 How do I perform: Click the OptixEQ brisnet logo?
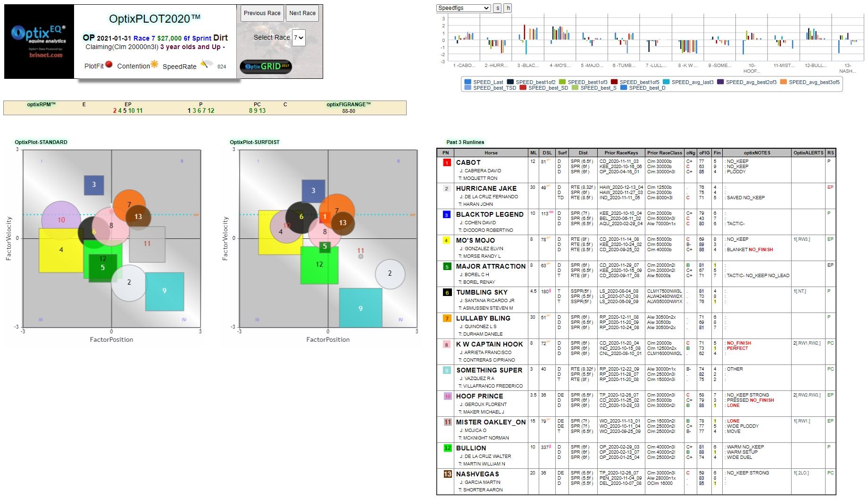click(x=39, y=42)
